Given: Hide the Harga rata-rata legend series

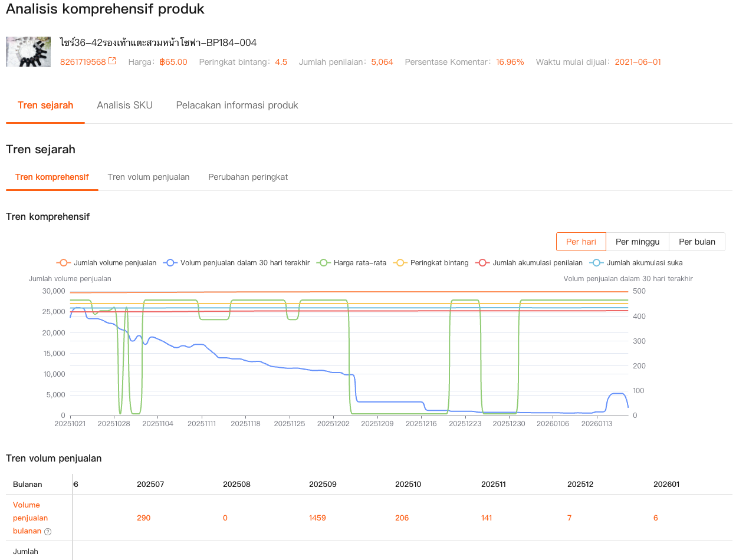Looking at the screenshot, I should pyautogui.click(x=351, y=263).
